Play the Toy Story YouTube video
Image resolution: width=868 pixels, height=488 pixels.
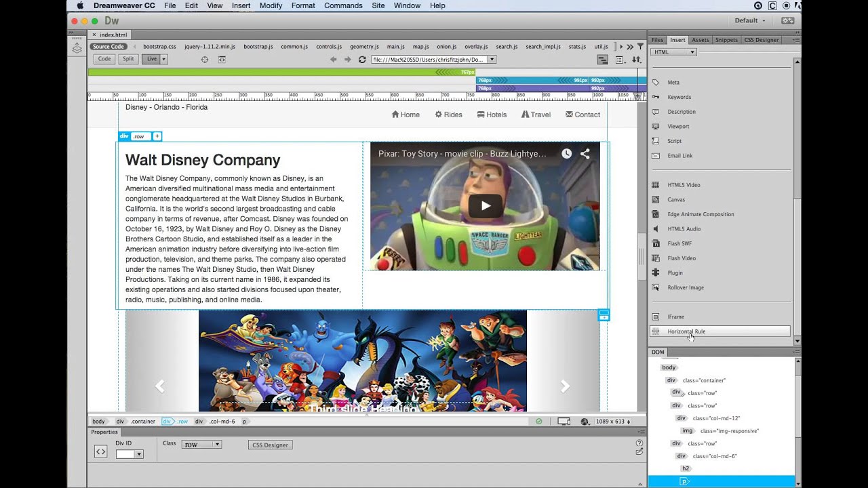[485, 206]
